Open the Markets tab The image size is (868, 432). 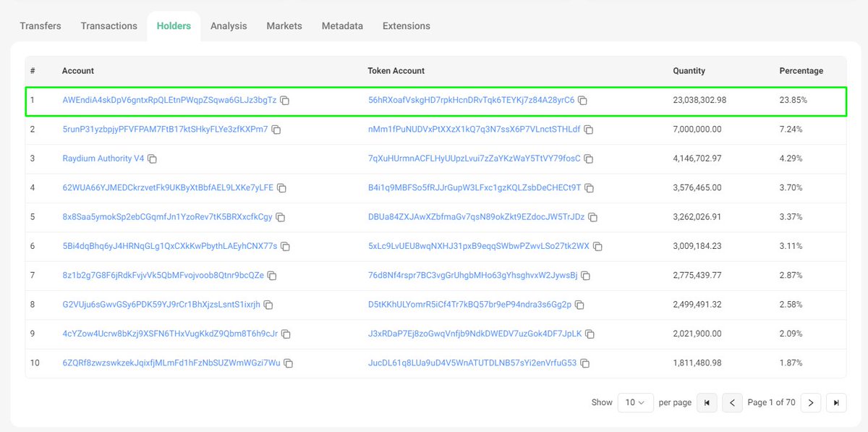point(284,26)
